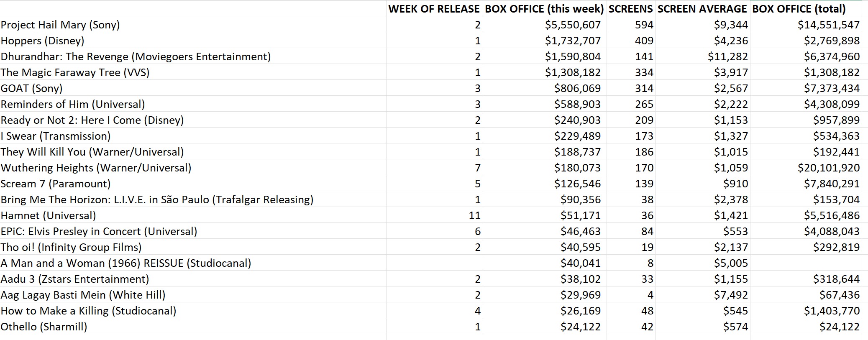Select the $20,101,920 total for Wuthering Heights
The width and height of the screenshot is (868, 340).
pyautogui.click(x=828, y=168)
